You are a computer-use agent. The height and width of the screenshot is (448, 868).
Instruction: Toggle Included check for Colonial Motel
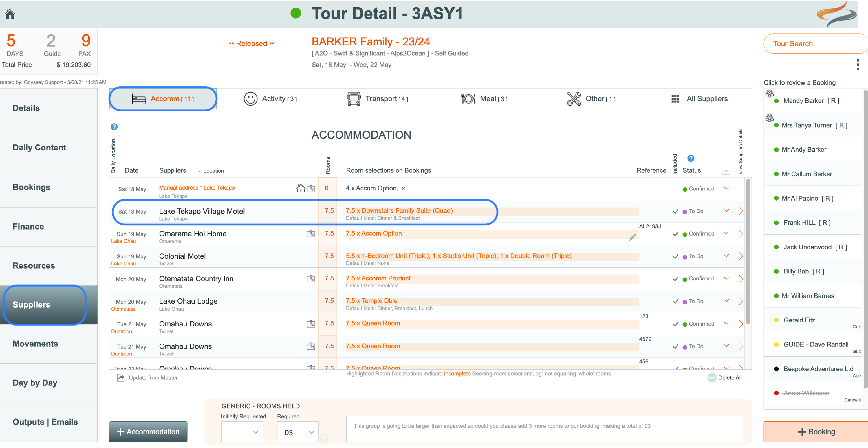[675, 256]
